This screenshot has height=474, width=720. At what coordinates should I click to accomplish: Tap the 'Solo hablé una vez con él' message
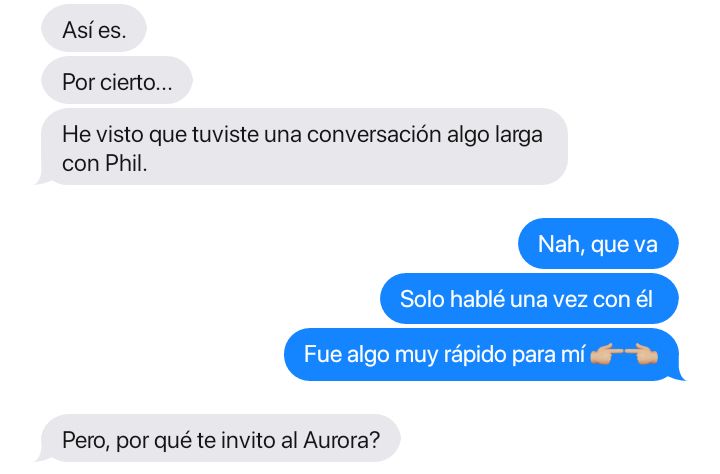[529, 299]
